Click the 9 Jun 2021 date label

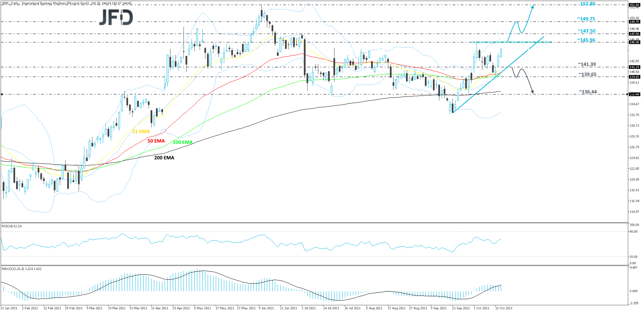(267, 308)
